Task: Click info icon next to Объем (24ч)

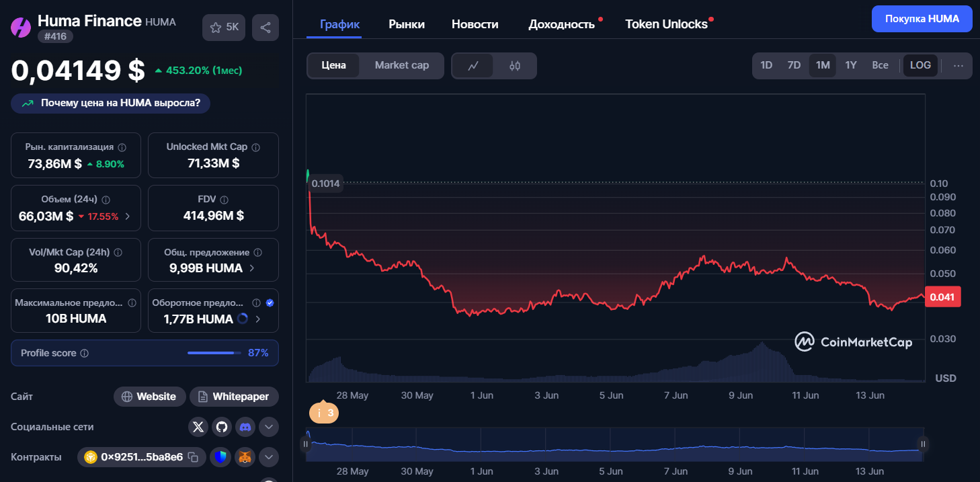Action: click(106, 200)
